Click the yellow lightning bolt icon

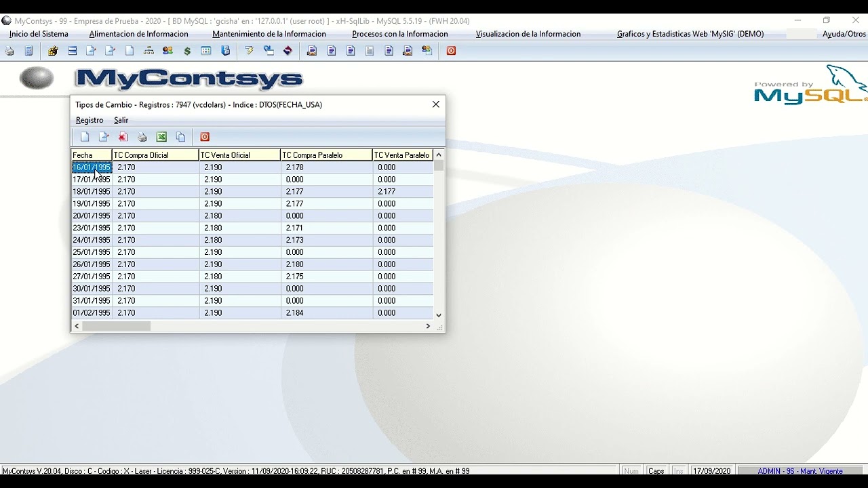pos(249,51)
